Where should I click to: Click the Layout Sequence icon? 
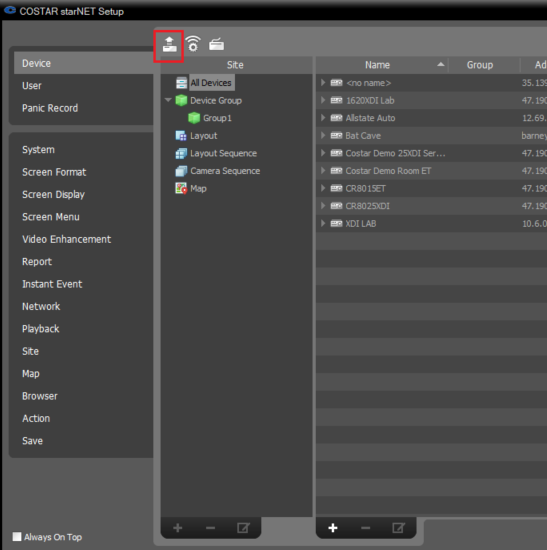point(181,153)
